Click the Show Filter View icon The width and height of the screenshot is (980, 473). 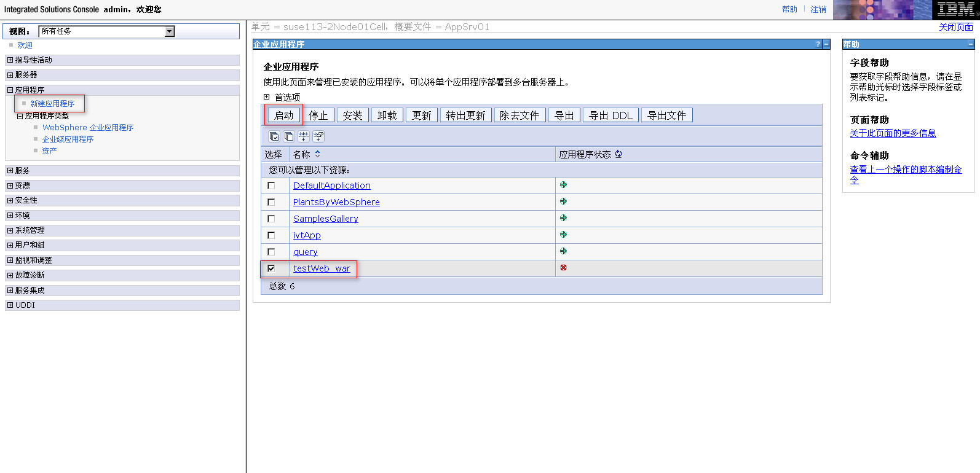click(x=304, y=136)
